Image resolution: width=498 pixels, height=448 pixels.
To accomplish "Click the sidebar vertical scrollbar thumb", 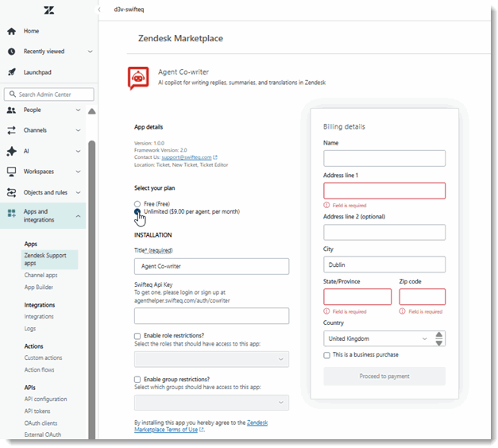I will pos(92,289).
